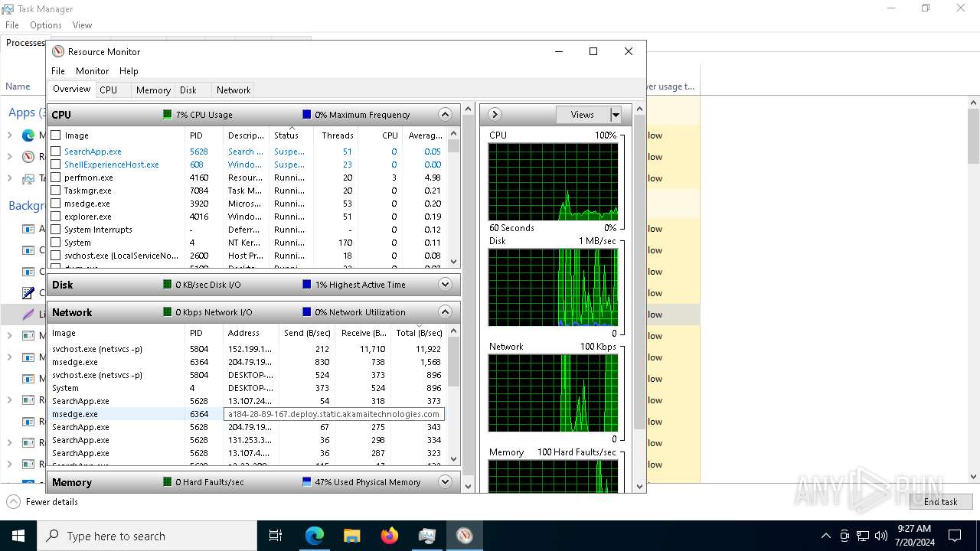Open Microsoft Edge from the taskbar
Viewport: 980px width, 551px height.
point(315,536)
